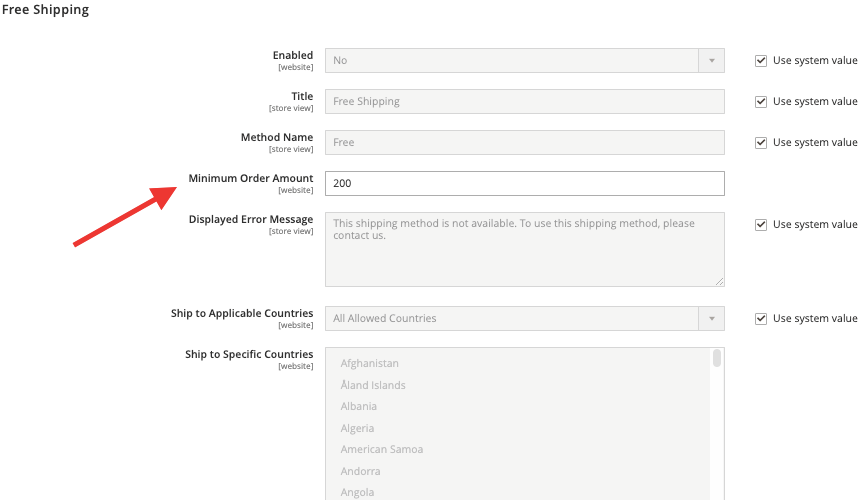The width and height of the screenshot is (859, 500).
Task: Uncheck Use system value for Applicable Countries
Action: (761, 319)
